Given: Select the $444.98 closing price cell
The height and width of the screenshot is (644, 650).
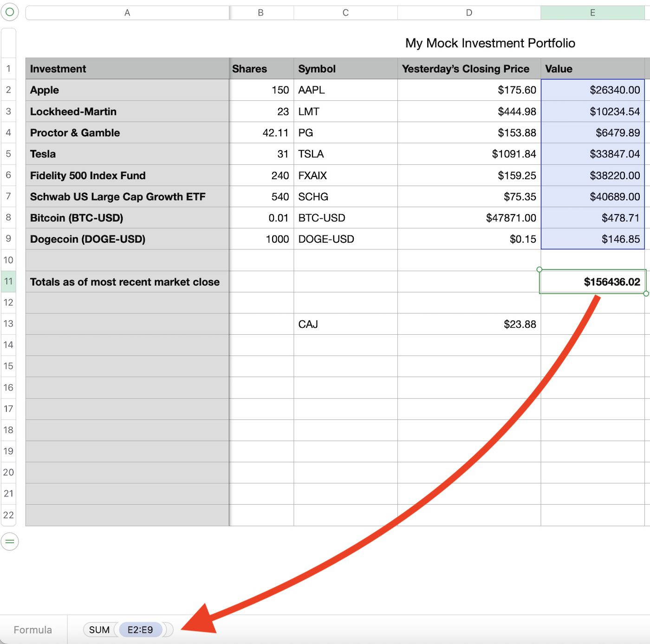Looking at the screenshot, I should [x=469, y=111].
